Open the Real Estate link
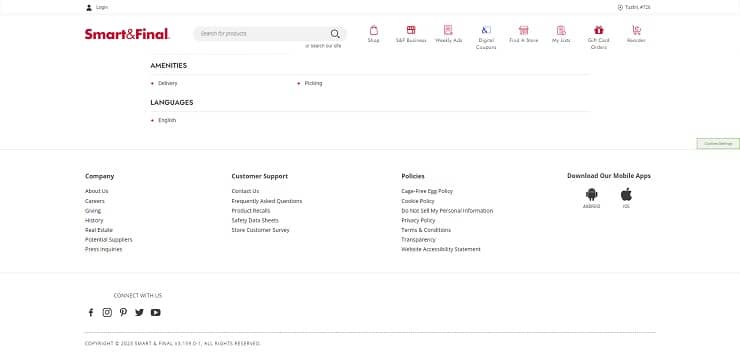This screenshot has width=740, height=361. coord(99,230)
